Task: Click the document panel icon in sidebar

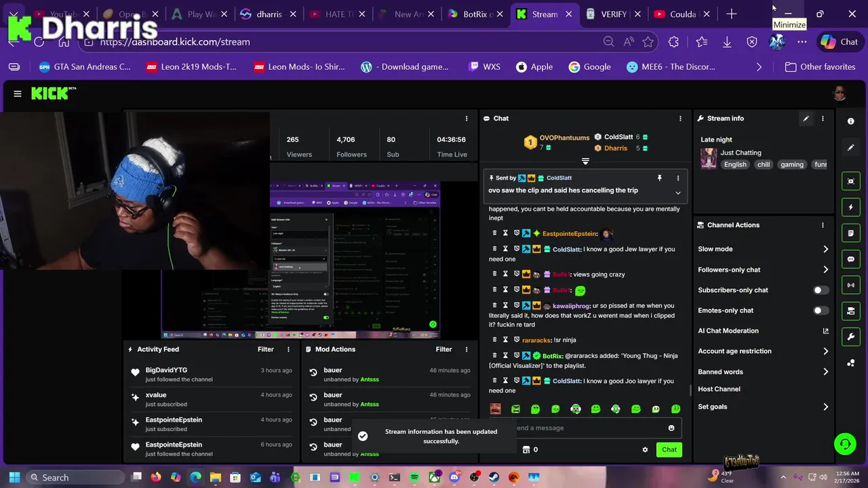Action: click(x=851, y=233)
